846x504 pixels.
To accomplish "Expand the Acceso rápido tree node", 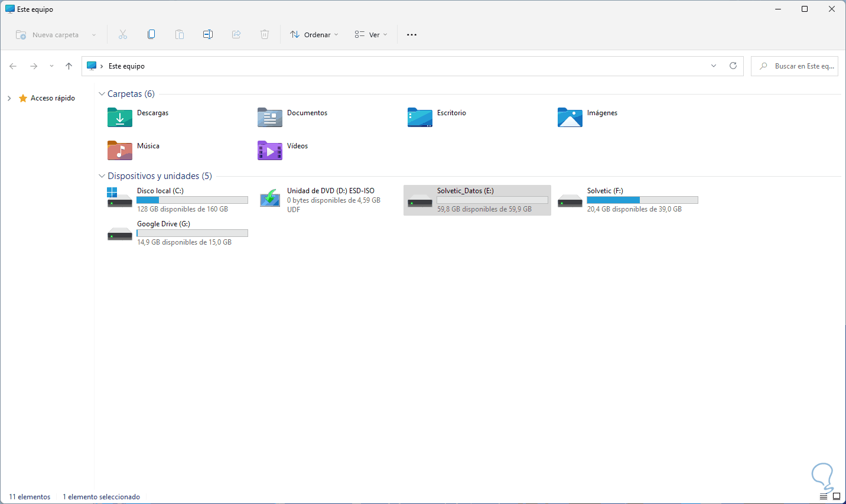I will [x=9, y=98].
